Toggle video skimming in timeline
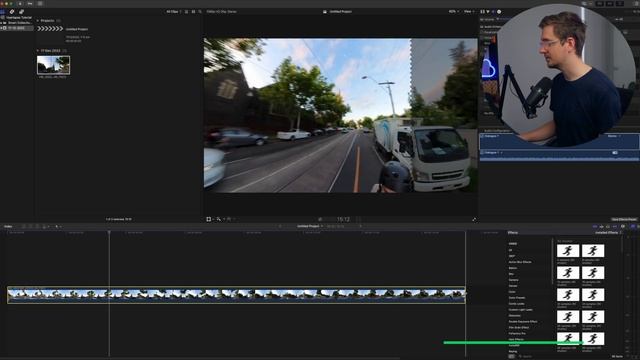This screenshot has height=360, width=640. coord(595,227)
